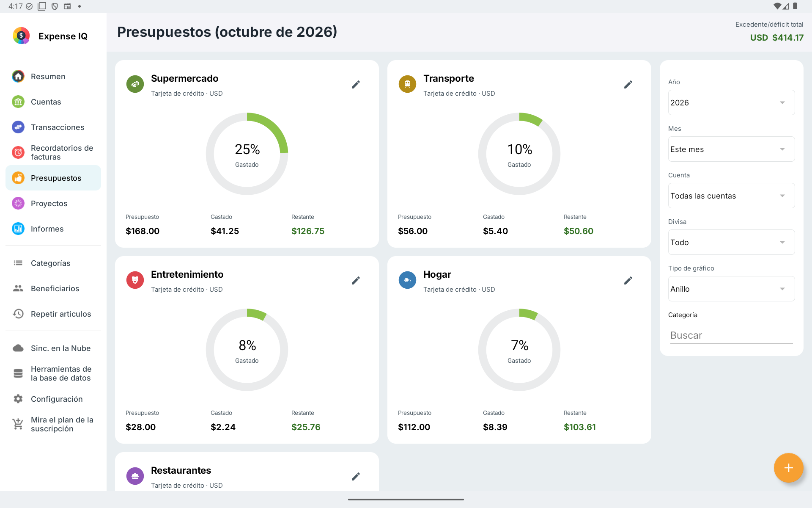This screenshot has height=508, width=812.
Task: Click Supermercado green category icon
Action: click(x=135, y=84)
